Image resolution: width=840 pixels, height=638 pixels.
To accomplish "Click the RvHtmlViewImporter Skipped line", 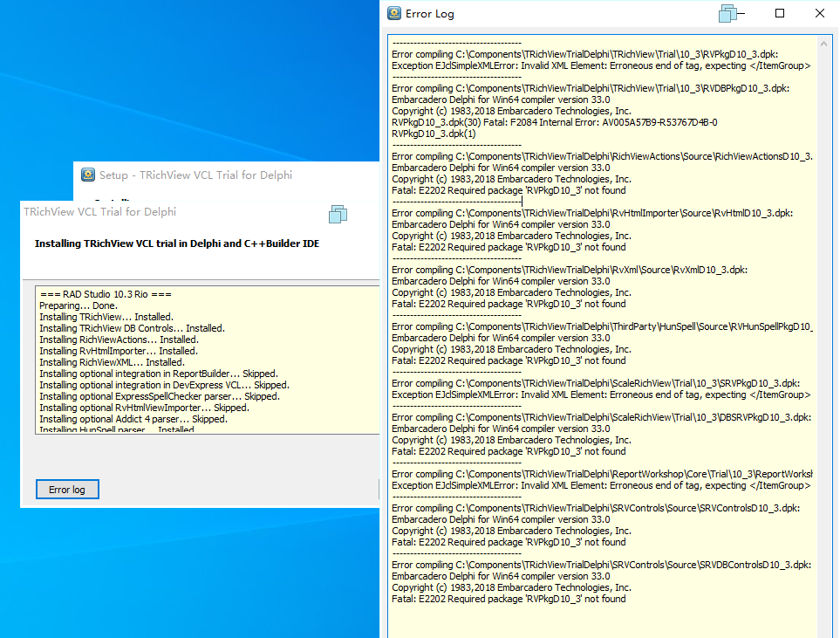I will [145, 408].
